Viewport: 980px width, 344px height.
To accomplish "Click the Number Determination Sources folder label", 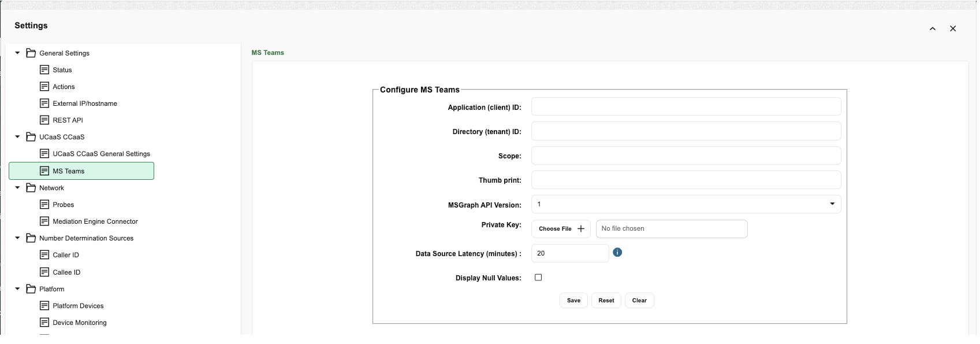I will tap(86, 238).
